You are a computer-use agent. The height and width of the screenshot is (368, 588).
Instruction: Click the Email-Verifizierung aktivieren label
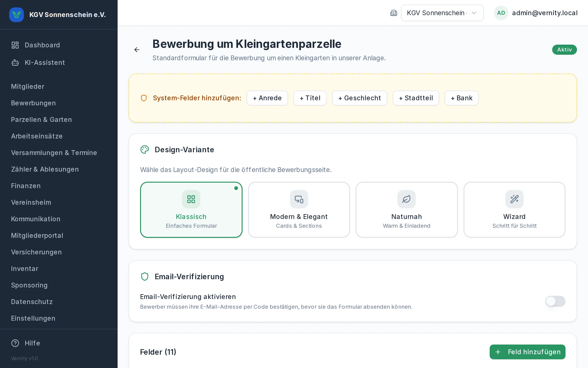[188, 297]
